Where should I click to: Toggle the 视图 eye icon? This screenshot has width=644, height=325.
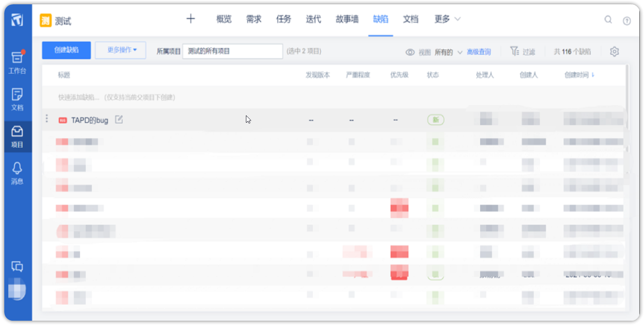[410, 52]
